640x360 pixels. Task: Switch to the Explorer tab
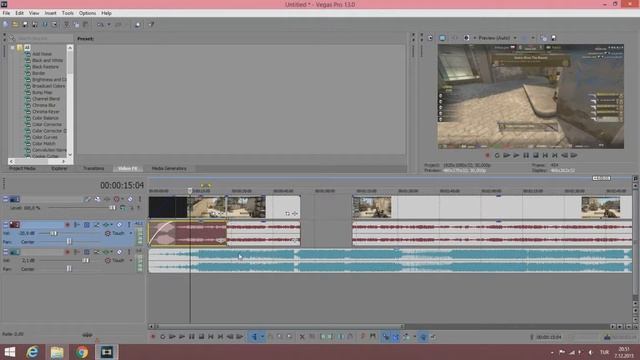[60, 168]
